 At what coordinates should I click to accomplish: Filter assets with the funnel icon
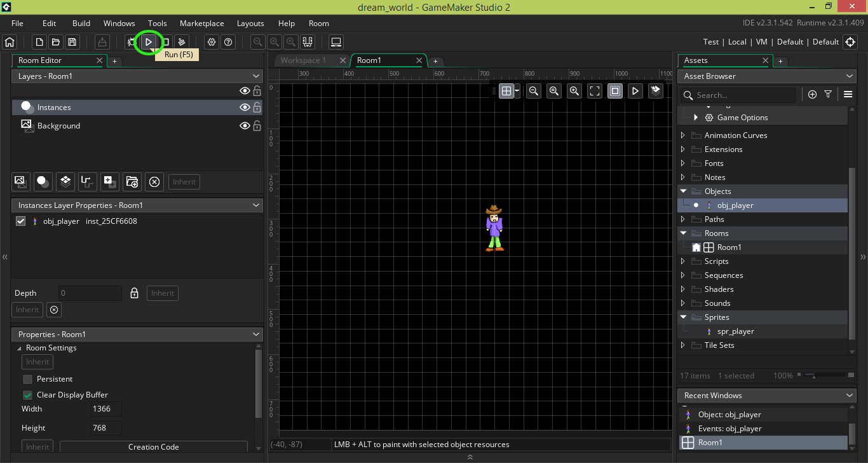[828, 95]
